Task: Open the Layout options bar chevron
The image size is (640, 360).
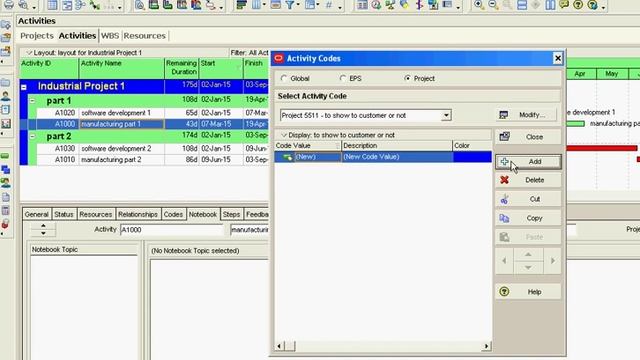Action: (29, 53)
